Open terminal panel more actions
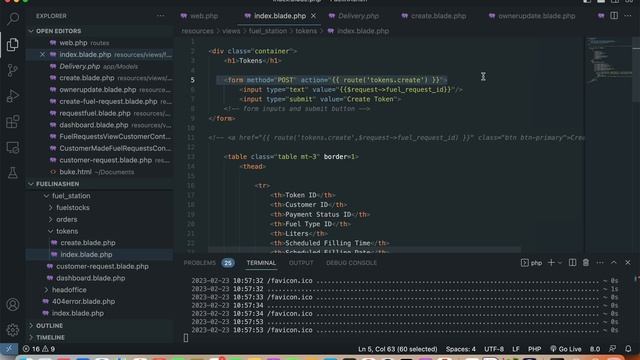Viewport: 640px width, 360px height. coord(600,263)
